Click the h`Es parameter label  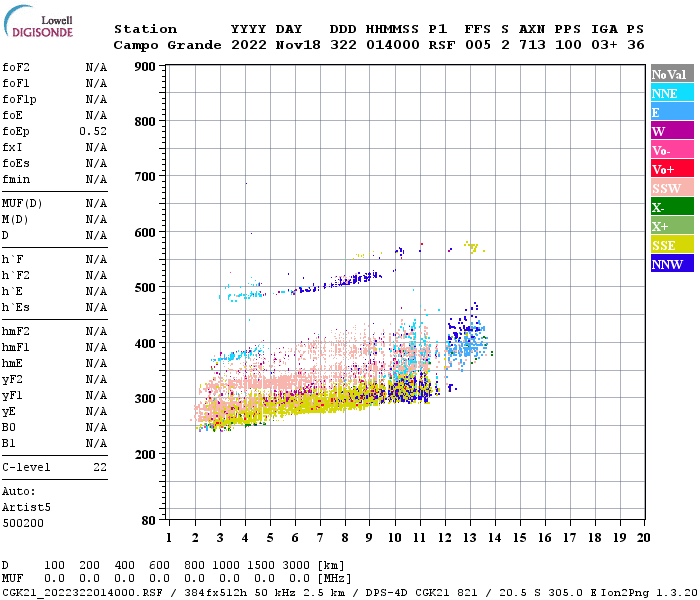pyautogui.click(x=16, y=308)
